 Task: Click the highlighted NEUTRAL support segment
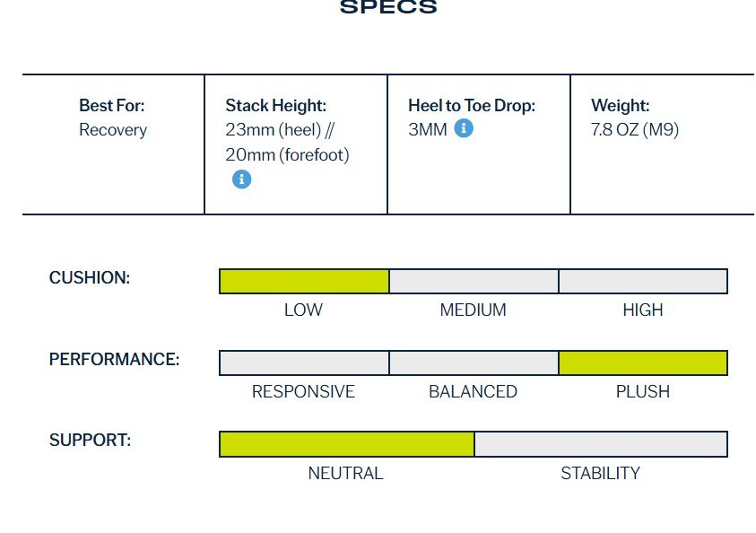tap(347, 444)
